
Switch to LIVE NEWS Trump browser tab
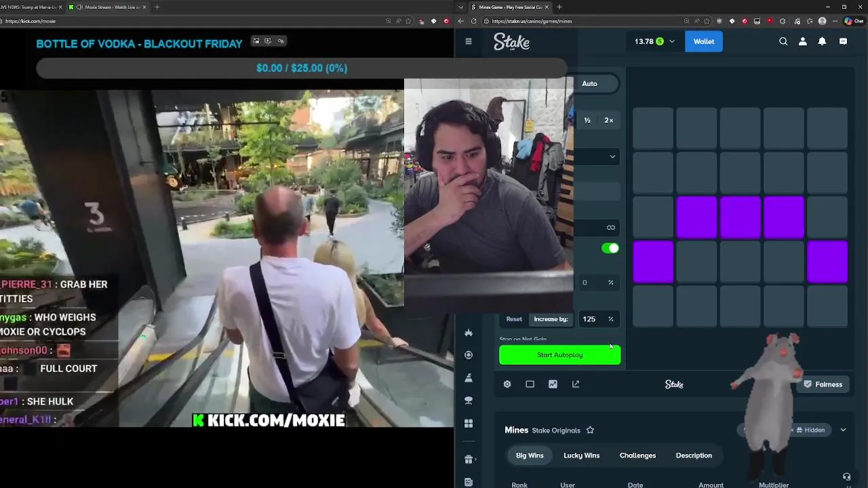33,7
